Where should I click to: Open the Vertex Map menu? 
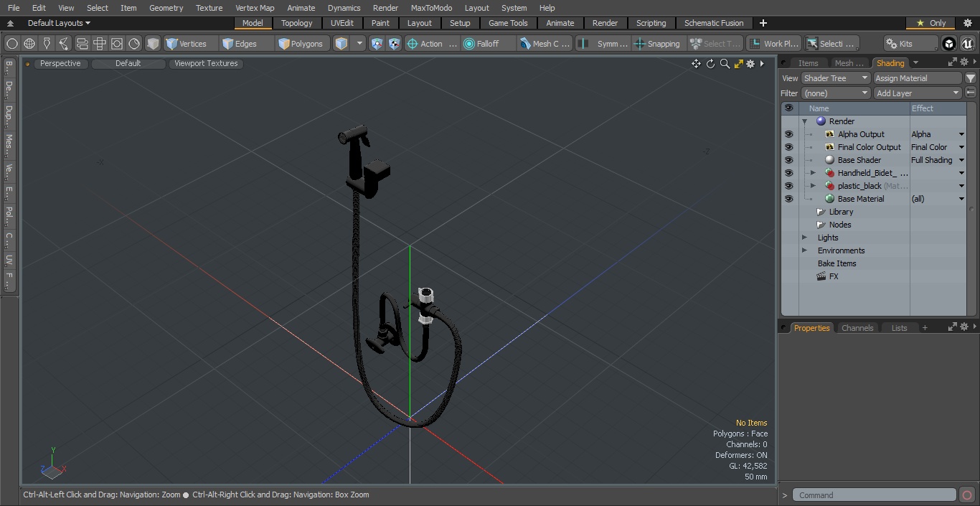point(255,8)
